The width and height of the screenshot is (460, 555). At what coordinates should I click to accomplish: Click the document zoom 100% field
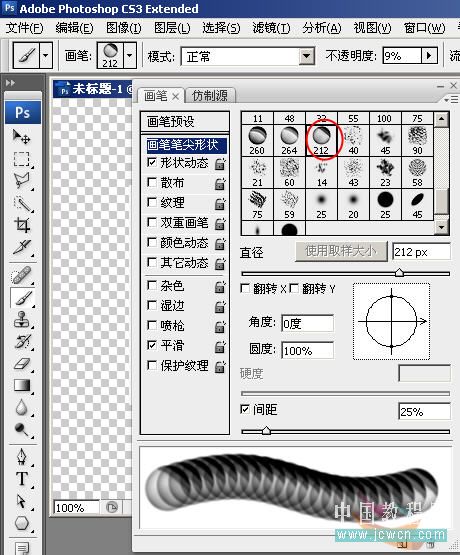click(76, 508)
